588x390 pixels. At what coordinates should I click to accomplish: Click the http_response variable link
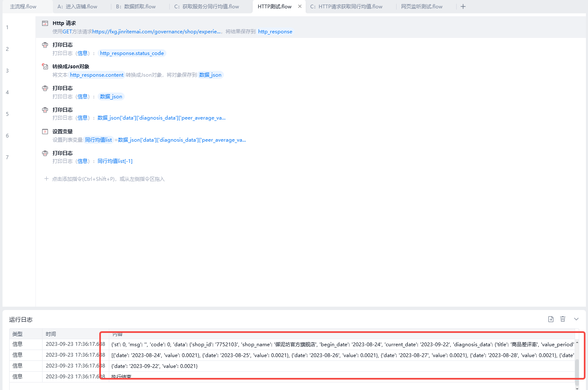(275, 32)
